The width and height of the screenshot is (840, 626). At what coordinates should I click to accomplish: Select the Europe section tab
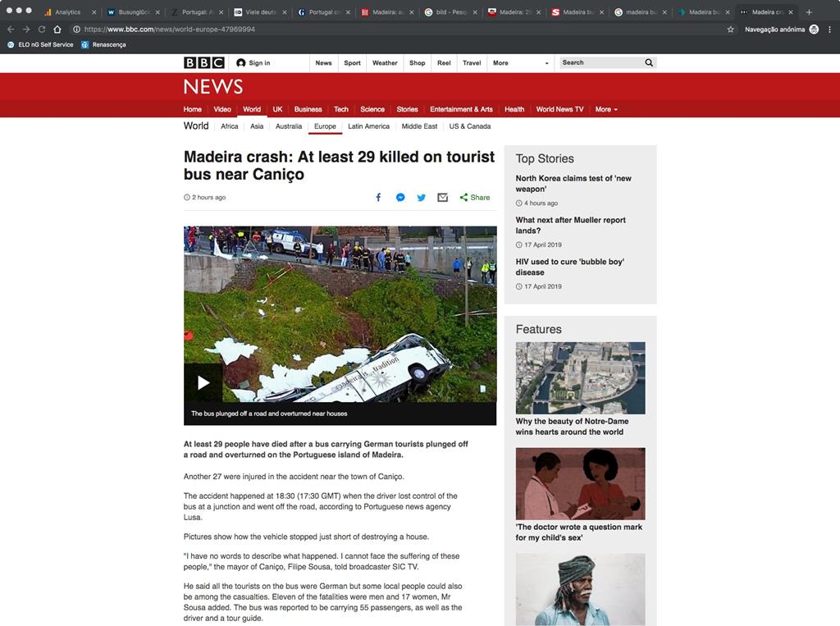[x=325, y=126]
